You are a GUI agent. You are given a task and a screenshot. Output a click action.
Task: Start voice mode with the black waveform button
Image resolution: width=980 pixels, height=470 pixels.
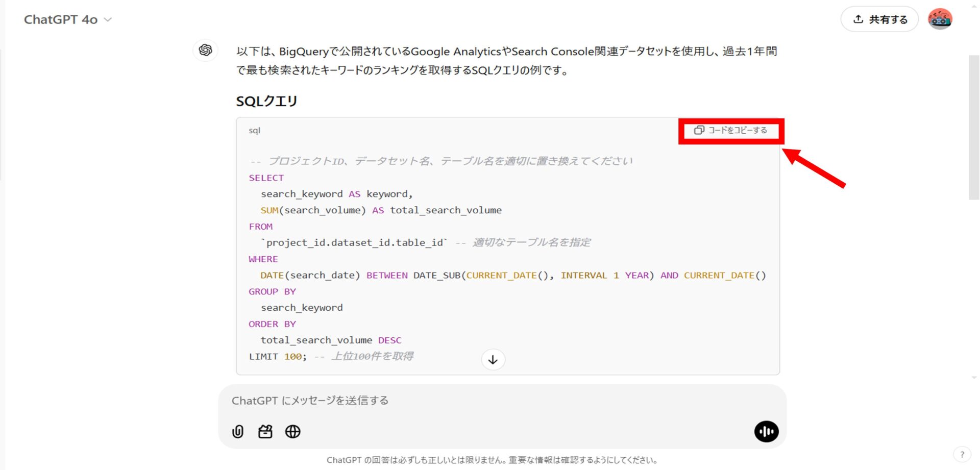[766, 432]
